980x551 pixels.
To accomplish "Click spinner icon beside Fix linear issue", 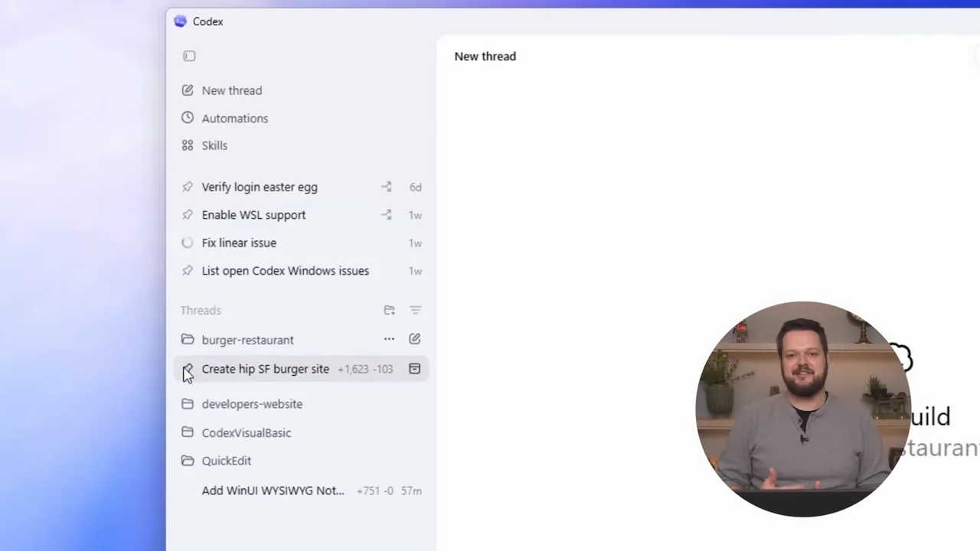I will [x=188, y=243].
